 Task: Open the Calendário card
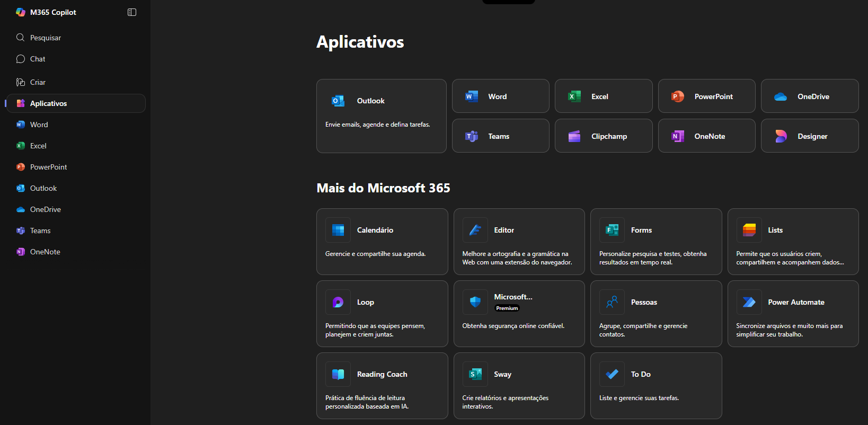[382, 241]
